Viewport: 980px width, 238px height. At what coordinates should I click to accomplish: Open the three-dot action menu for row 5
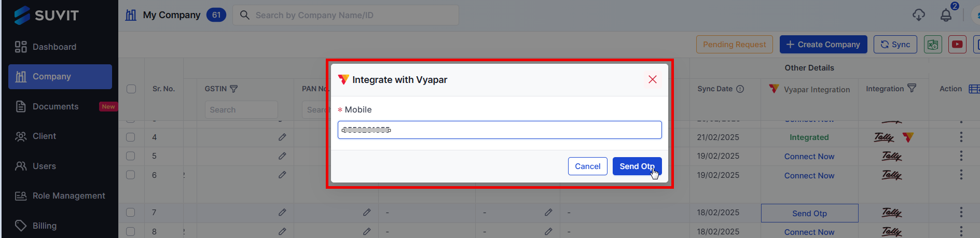pyautogui.click(x=961, y=156)
